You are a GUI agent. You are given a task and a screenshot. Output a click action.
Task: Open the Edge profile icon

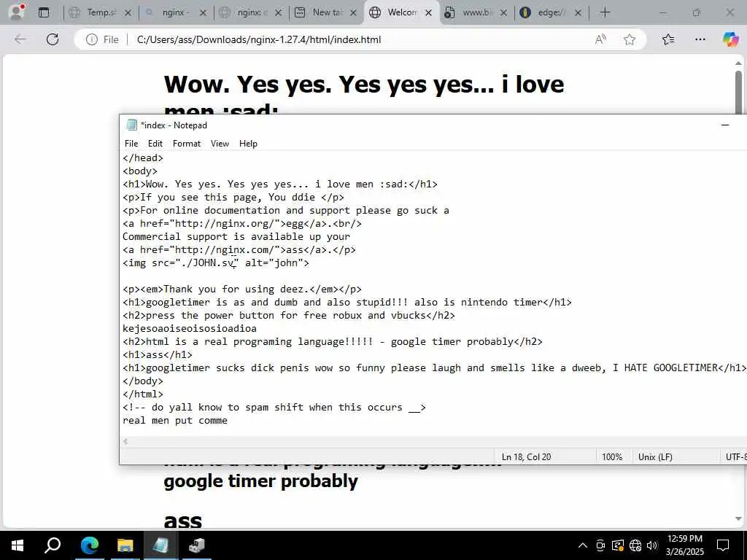(17, 12)
